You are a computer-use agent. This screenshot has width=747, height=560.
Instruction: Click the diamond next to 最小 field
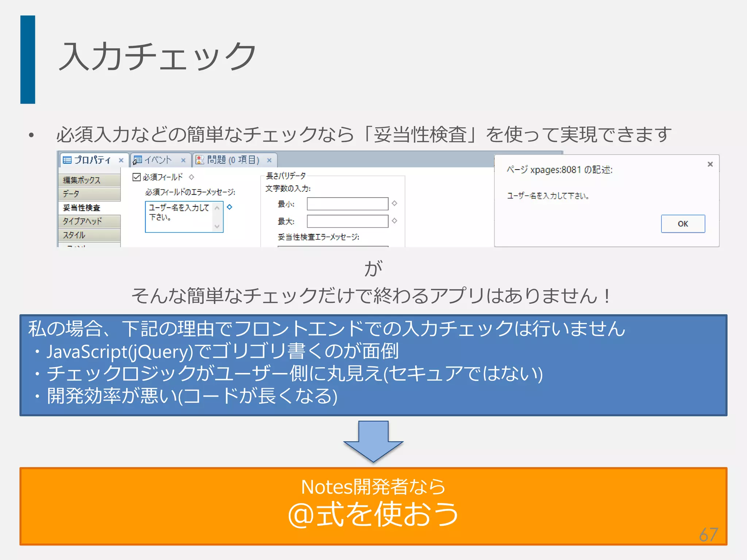394,203
